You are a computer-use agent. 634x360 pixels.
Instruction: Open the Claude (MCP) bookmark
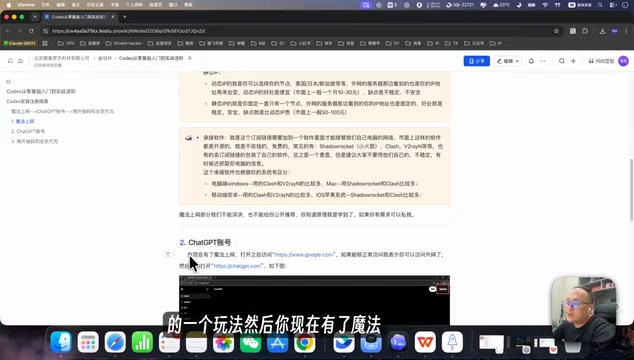(19, 43)
